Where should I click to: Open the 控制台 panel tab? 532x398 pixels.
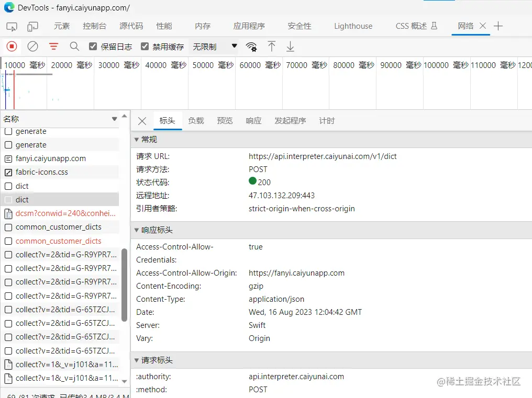95,26
